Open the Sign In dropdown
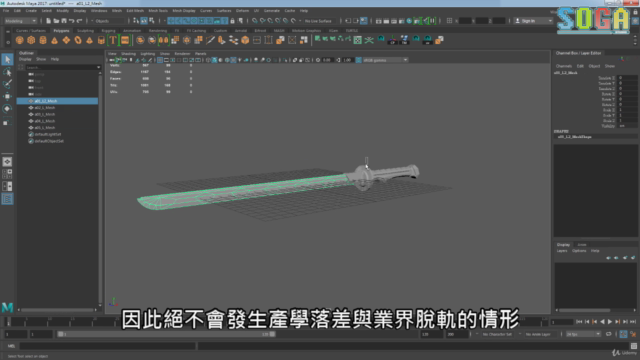Screen dimensions: 640x360 tap(533, 21)
